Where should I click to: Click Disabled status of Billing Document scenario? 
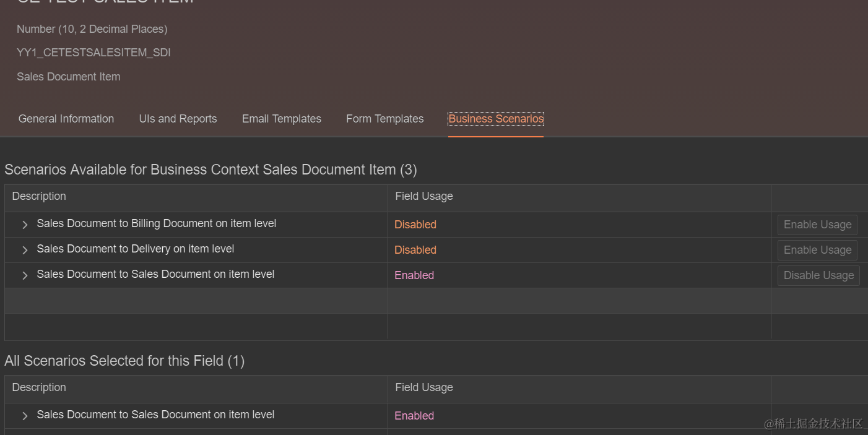(x=415, y=225)
